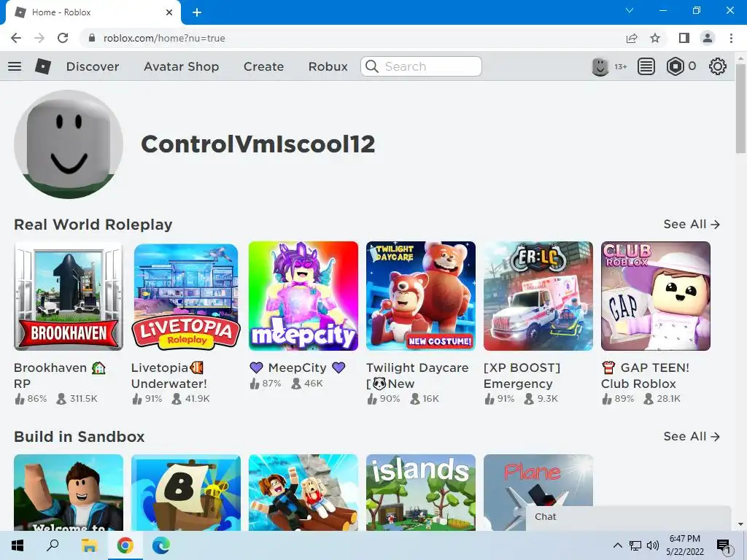Click the search magnifier icon
This screenshot has width=747, height=560.
(372, 66)
